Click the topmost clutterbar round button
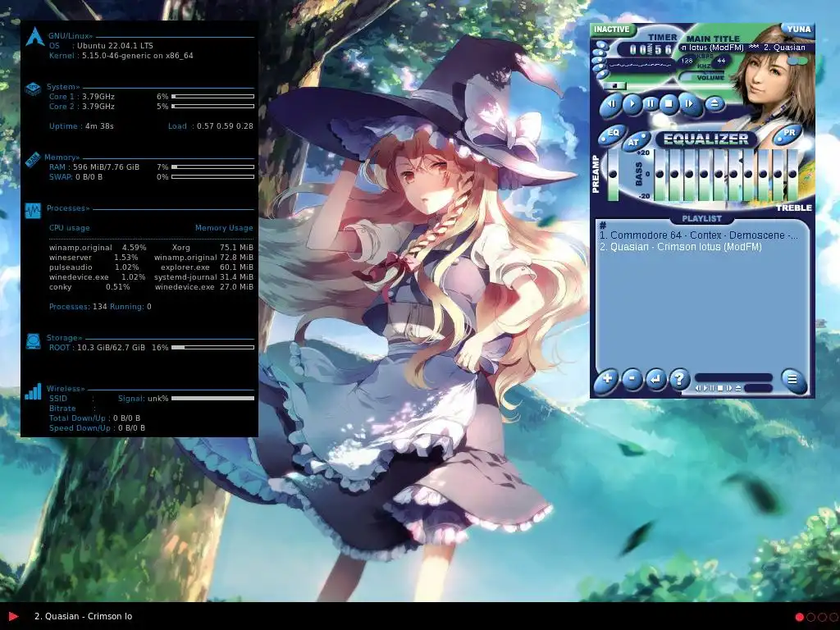 601,45
